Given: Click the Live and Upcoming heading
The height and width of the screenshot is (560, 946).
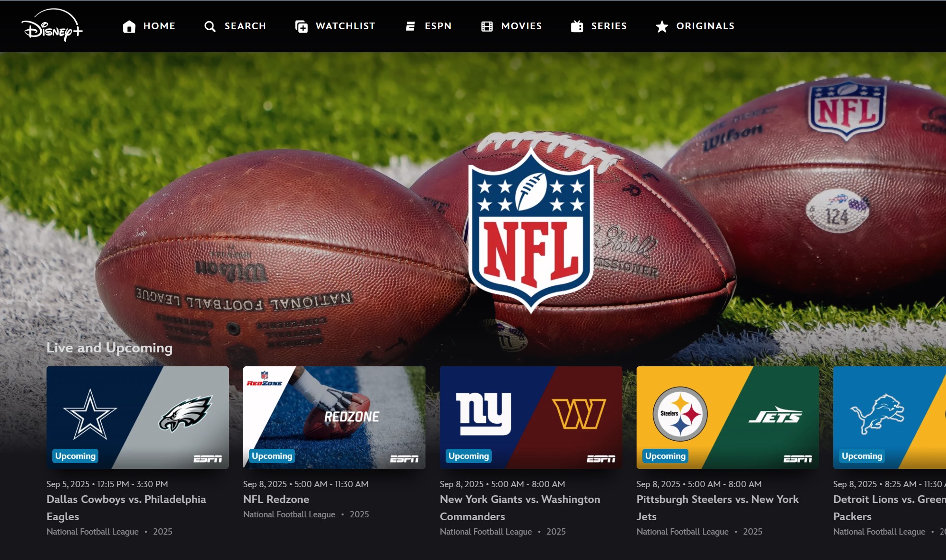Looking at the screenshot, I should point(109,348).
